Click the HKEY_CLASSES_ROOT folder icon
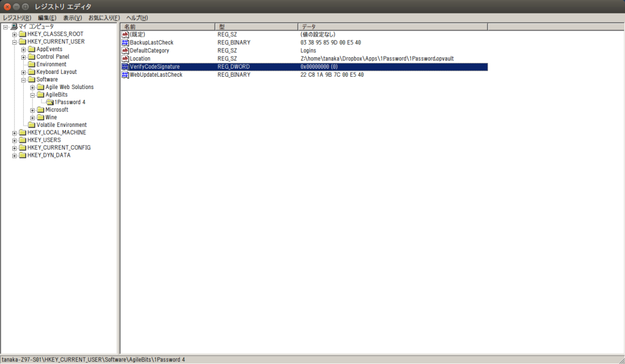The height and width of the screenshot is (364, 625). coord(23,34)
